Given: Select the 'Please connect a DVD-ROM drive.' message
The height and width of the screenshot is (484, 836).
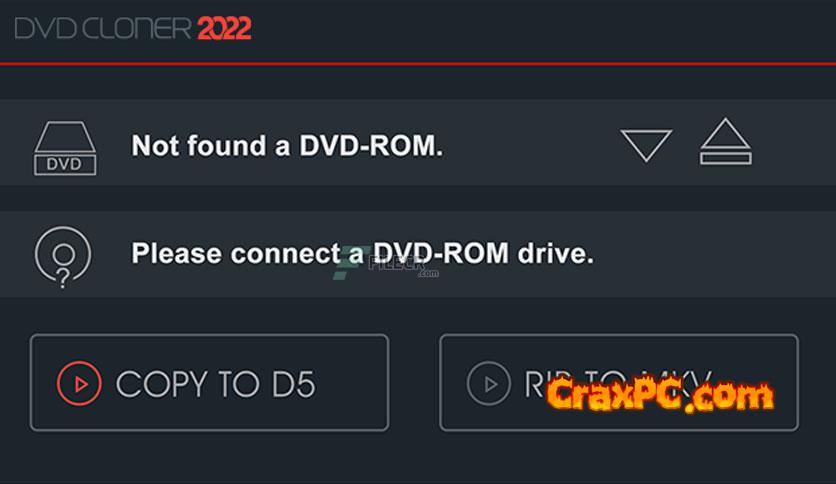Looking at the screenshot, I should click(363, 253).
